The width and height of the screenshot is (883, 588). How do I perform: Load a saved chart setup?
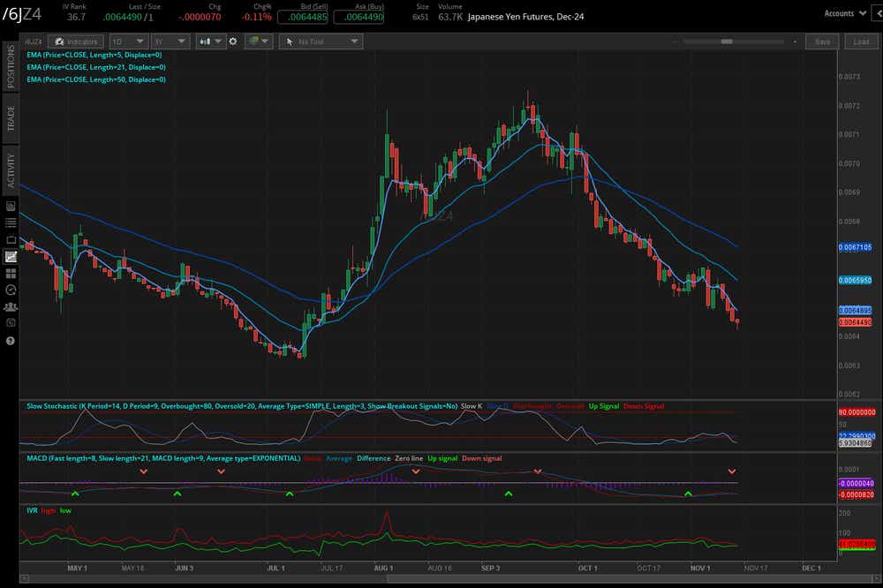click(860, 41)
